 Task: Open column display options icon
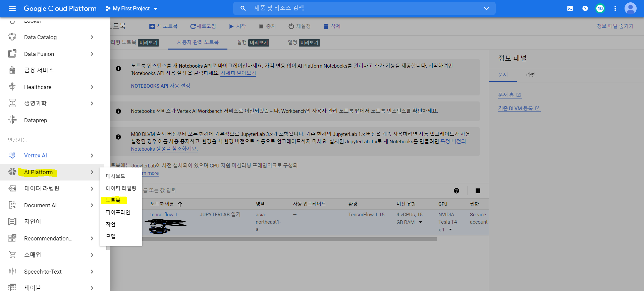(478, 191)
